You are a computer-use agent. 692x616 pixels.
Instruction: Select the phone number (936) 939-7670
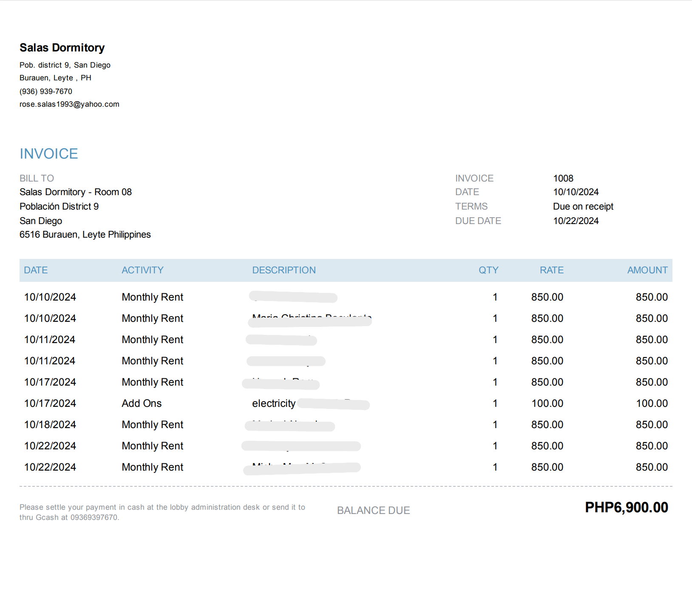tap(46, 91)
